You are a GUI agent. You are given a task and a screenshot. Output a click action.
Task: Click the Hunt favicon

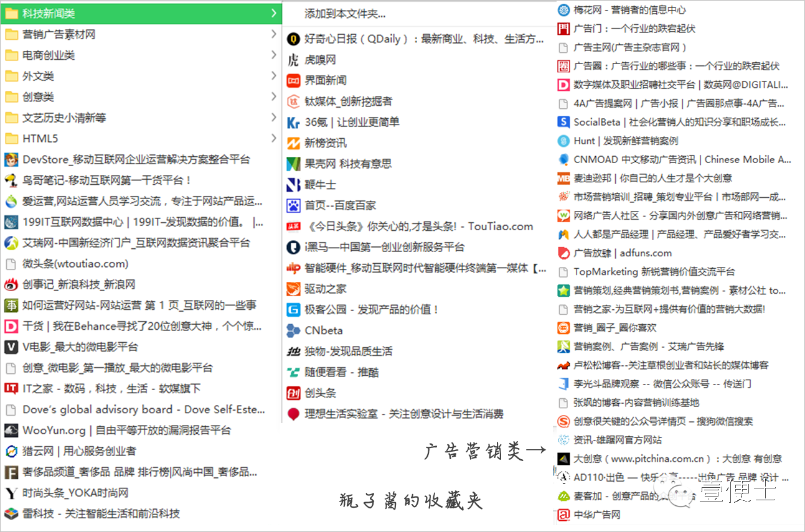pyautogui.click(x=563, y=141)
